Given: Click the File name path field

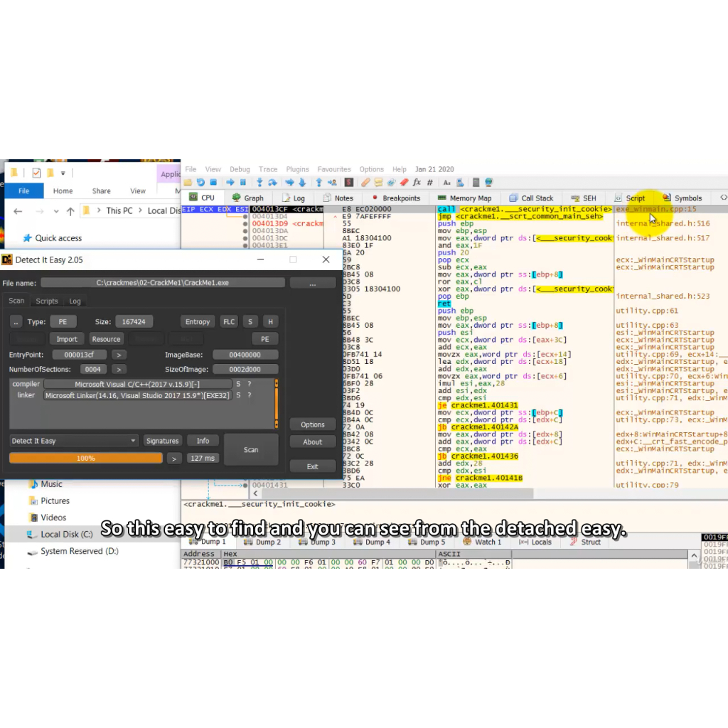Looking at the screenshot, I should click(163, 283).
